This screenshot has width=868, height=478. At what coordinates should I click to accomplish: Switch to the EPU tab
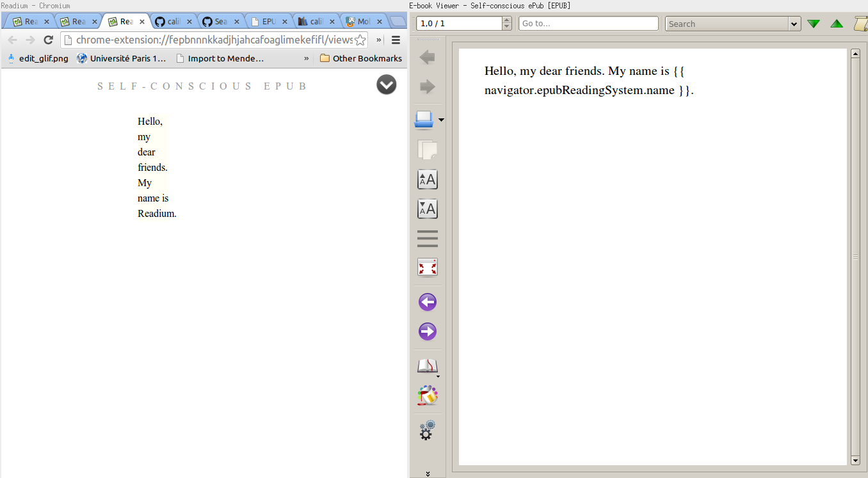click(268, 21)
